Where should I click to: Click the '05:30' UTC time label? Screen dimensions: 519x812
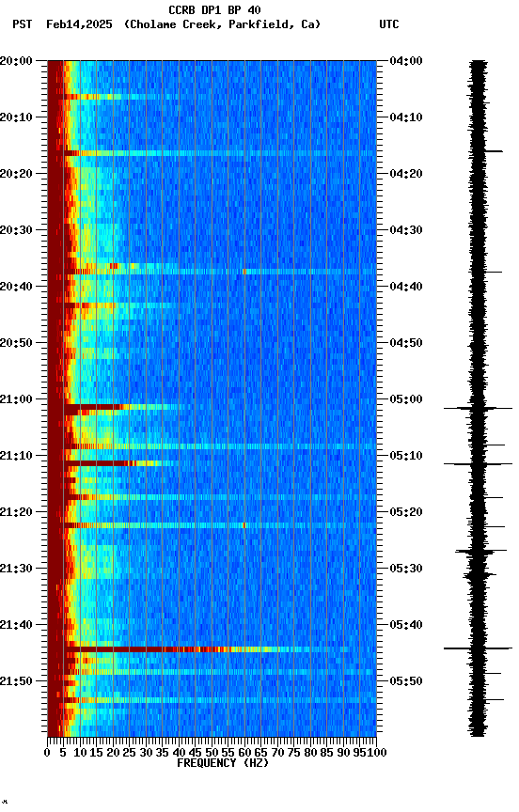tap(406, 569)
